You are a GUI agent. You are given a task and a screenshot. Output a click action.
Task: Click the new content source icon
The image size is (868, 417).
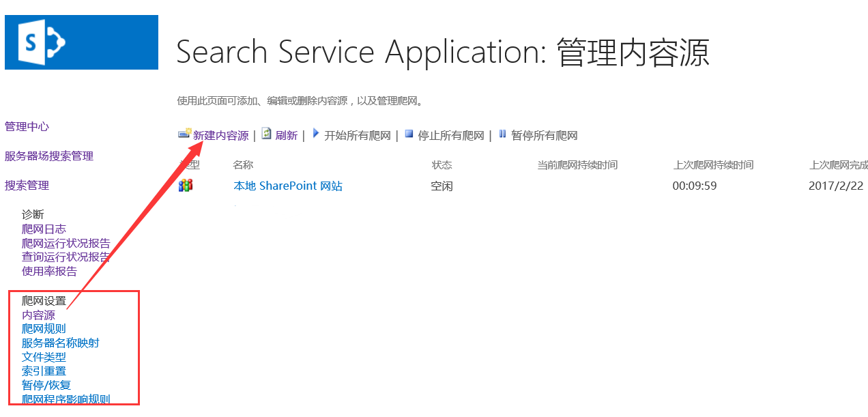coord(184,134)
